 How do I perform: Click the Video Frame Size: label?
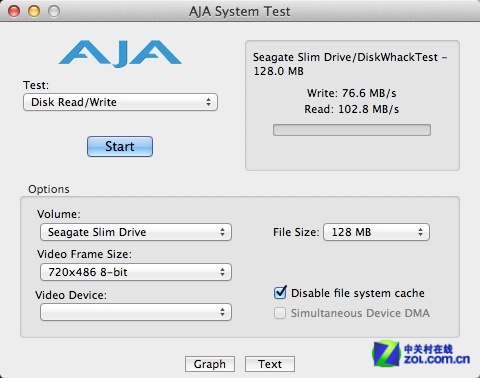(x=84, y=254)
